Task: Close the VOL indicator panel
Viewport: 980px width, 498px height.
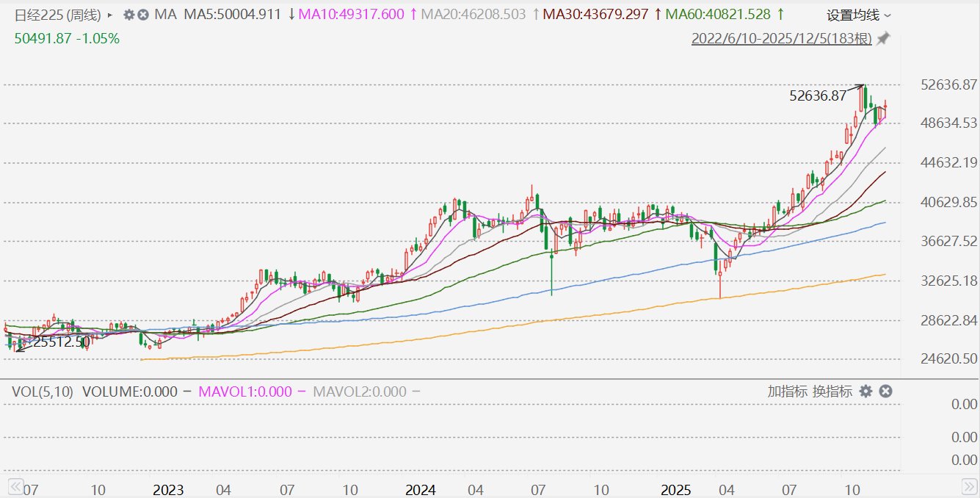Action: coord(885,391)
